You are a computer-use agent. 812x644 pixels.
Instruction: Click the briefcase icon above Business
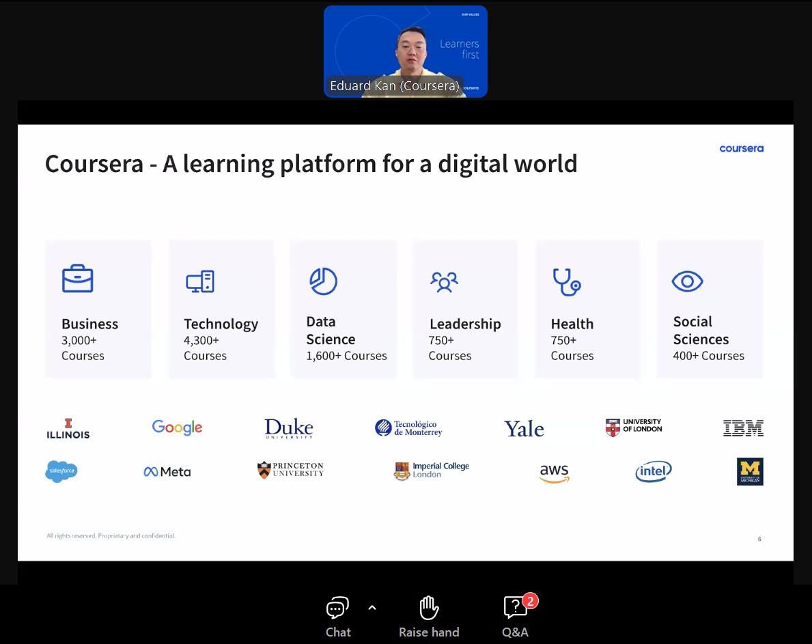click(x=78, y=279)
